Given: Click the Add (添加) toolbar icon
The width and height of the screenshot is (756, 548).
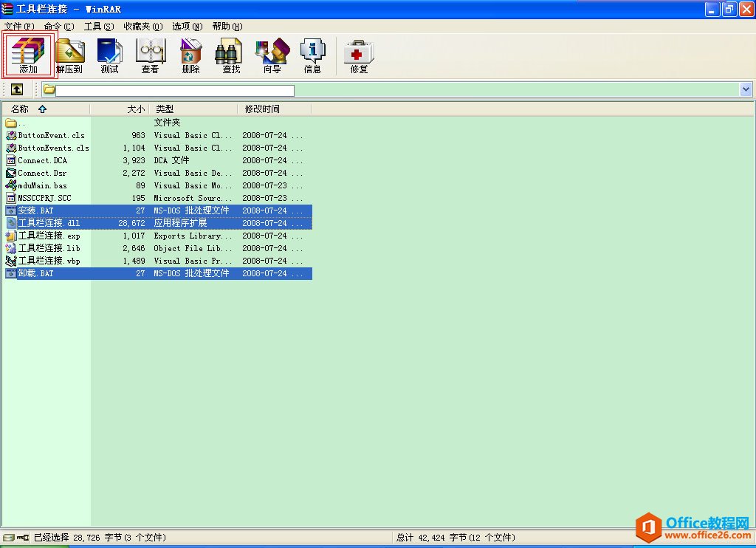Looking at the screenshot, I should [x=29, y=55].
